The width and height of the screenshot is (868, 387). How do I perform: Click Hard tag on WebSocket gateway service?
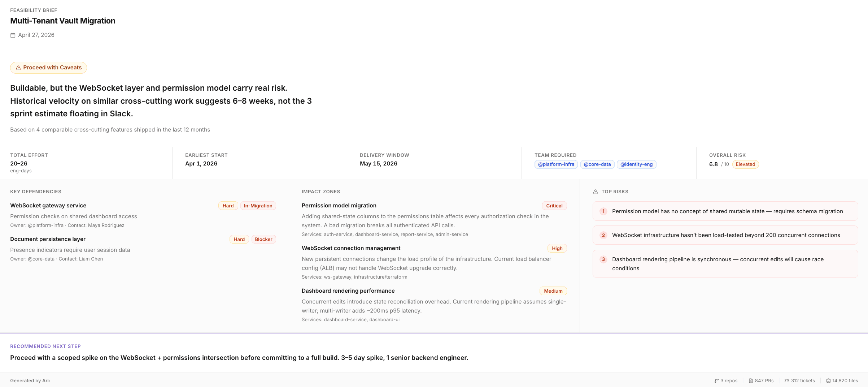pyautogui.click(x=228, y=206)
